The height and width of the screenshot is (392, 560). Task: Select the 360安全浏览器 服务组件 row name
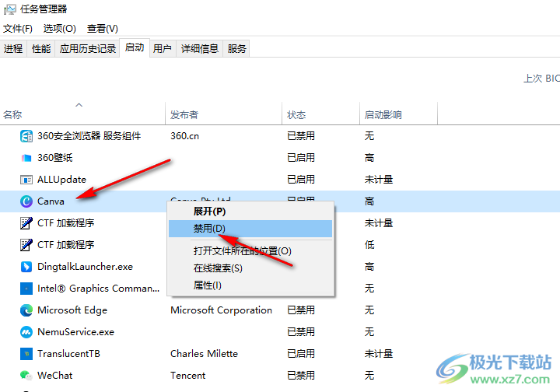click(x=89, y=136)
